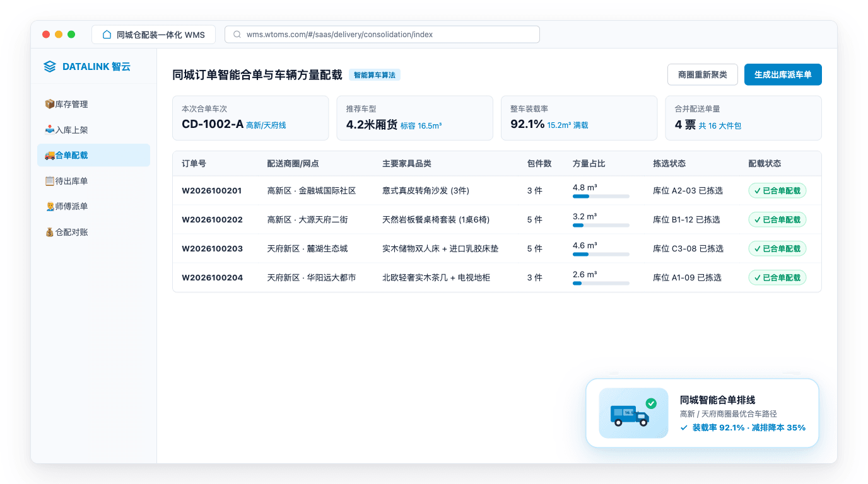Click the 2.6 m³ volume progress bar
Screen dimensions: 868x484
[601, 284]
